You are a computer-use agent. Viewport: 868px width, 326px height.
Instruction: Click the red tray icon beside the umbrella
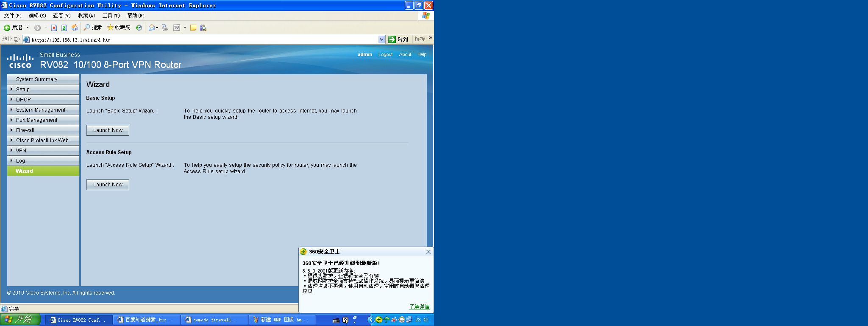(394, 320)
